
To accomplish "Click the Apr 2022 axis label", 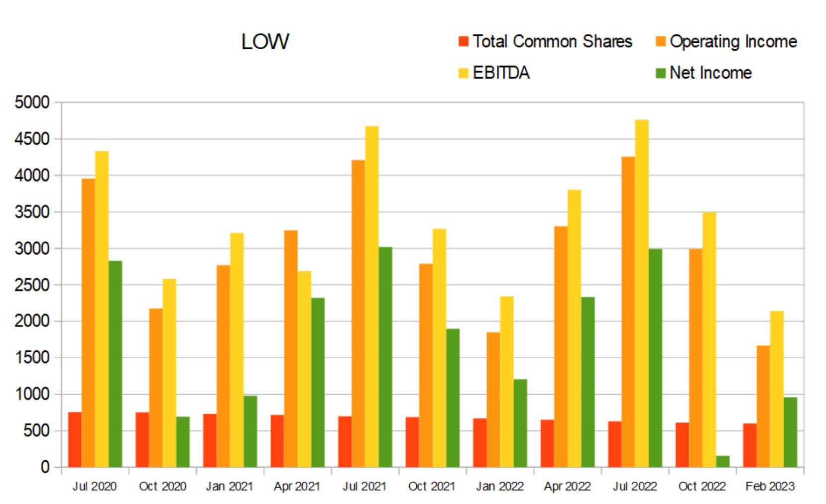I will [567, 487].
